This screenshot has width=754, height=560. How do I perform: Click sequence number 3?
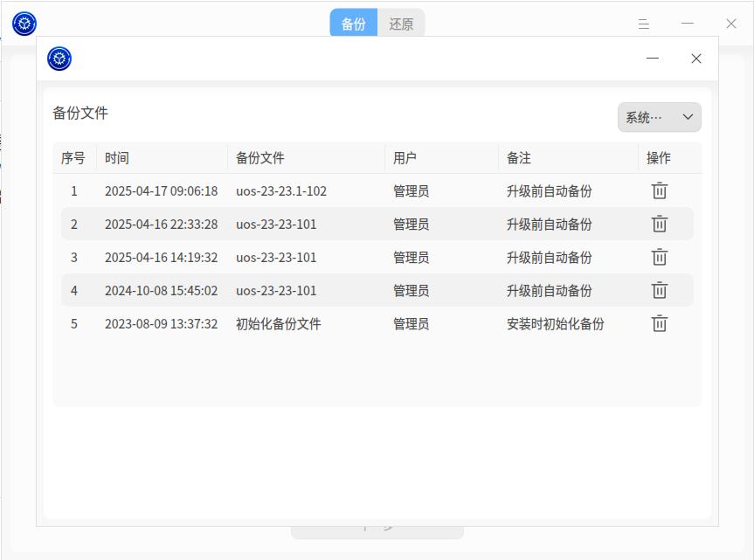[x=74, y=257]
